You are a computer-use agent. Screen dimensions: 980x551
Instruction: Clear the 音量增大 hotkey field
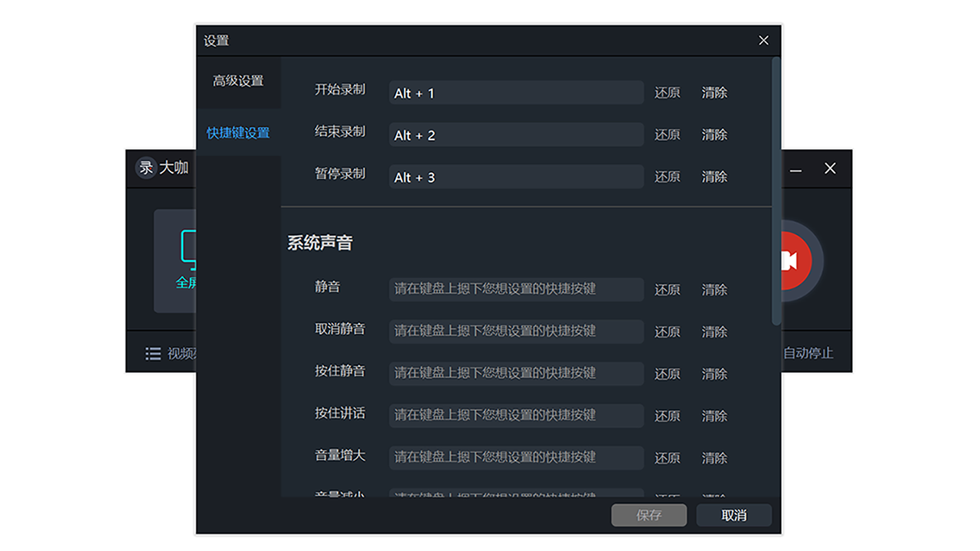pos(713,458)
